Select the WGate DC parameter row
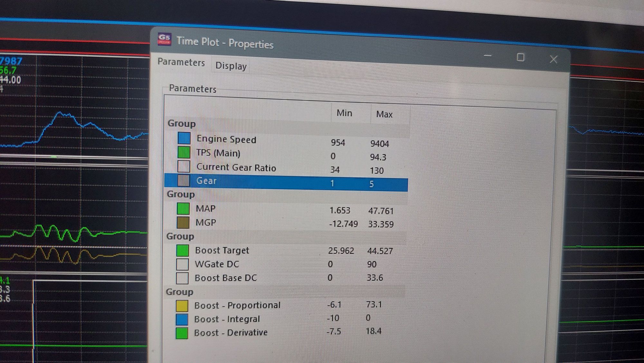644x363 pixels. point(217,264)
